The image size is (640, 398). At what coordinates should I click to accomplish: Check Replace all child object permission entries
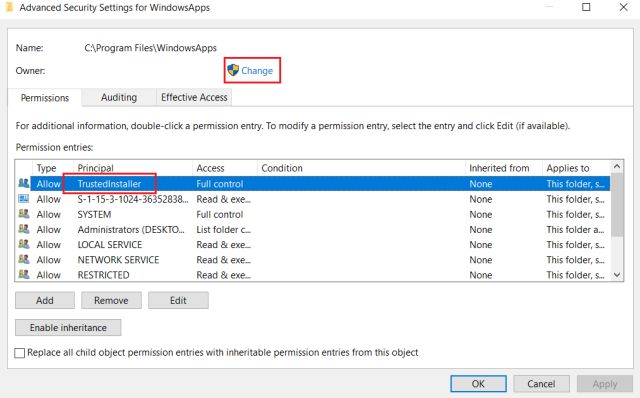click(x=20, y=353)
